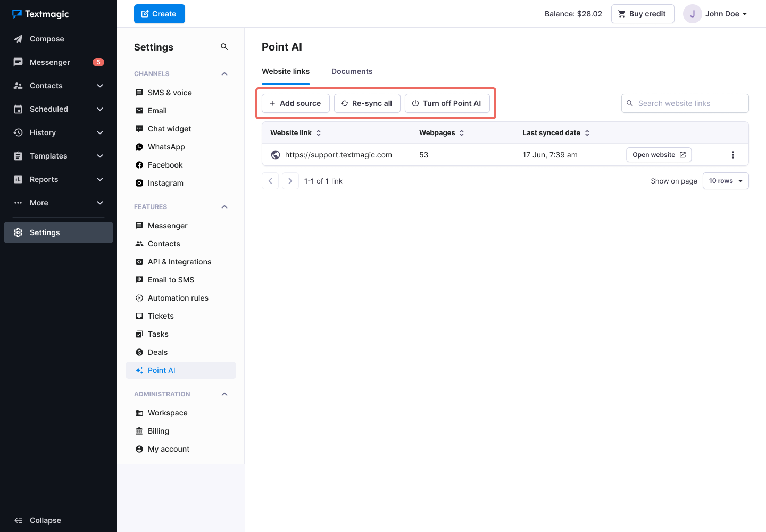Collapse the left navigation sidebar
This screenshot has height=532, width=766.
37,520
